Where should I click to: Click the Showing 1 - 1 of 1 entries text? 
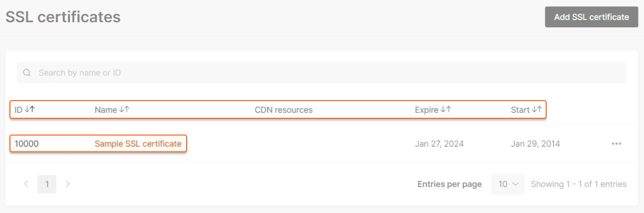point(578,184)
